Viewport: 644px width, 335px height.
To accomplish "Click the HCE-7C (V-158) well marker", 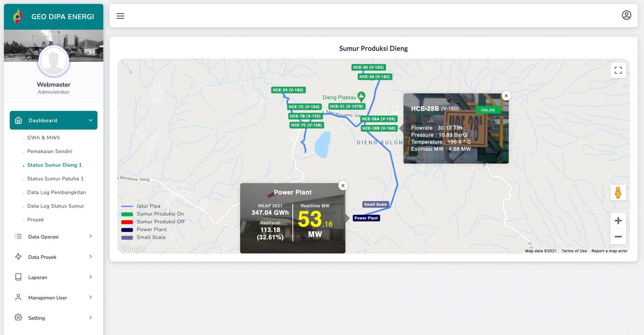I will click(306, 125).
